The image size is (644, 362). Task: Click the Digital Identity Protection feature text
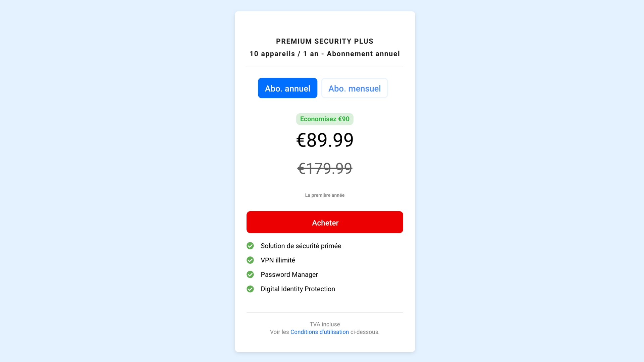point(298,289)
